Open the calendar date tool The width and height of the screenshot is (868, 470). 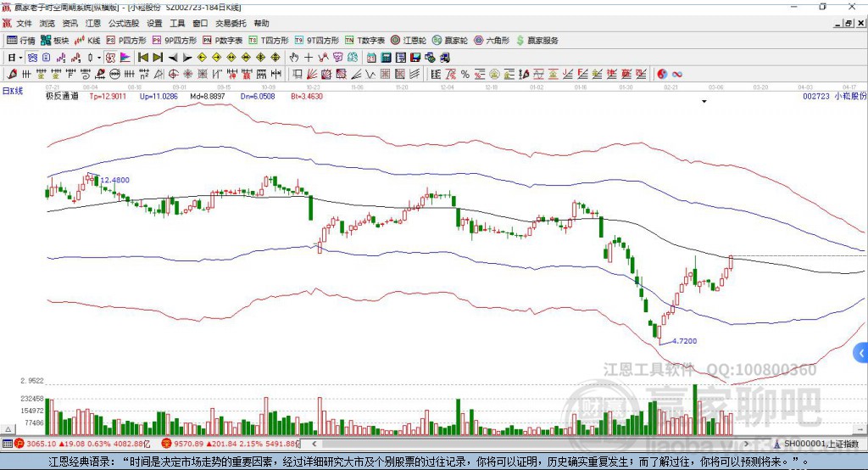[x=371, y=58]
